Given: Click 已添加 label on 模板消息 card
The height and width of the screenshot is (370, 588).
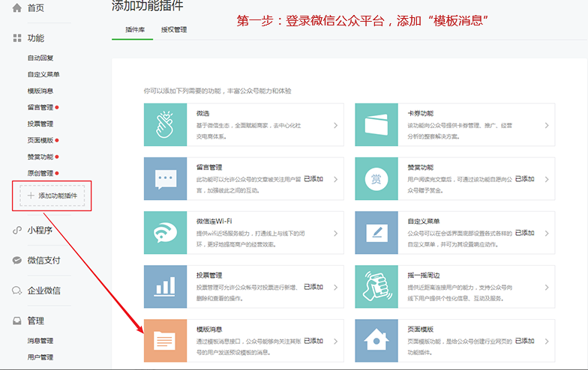Looking at the screenshot, I should click(313, 341).
